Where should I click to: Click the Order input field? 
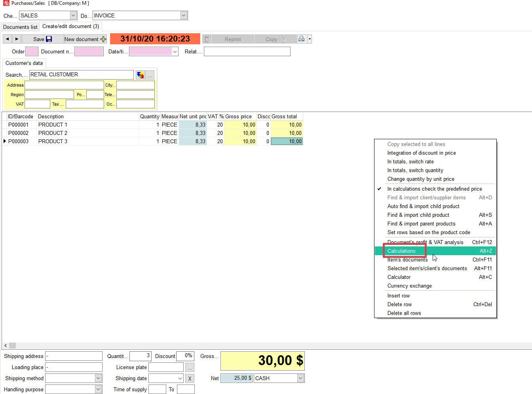tap(32, 51)
